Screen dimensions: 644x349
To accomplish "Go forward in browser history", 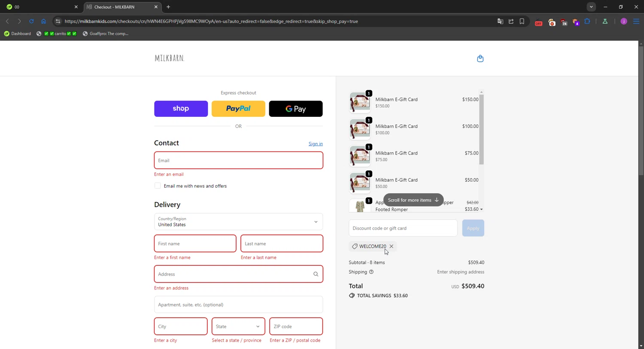I will tap(19, 21).
